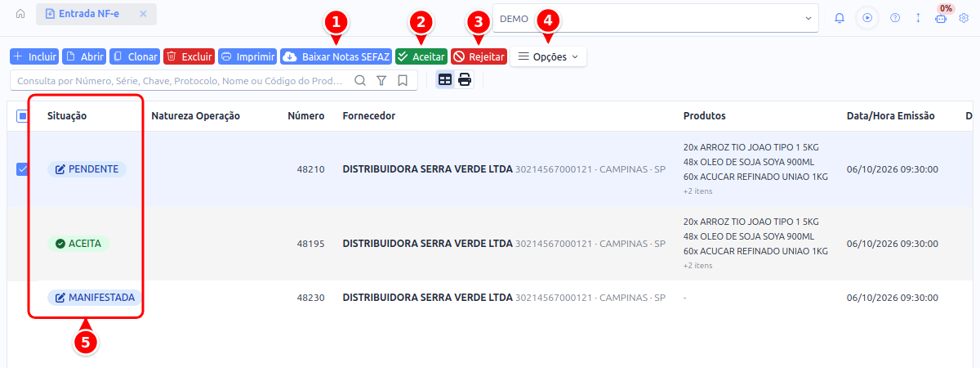Image resolution: width=980 pixels, height=368 pixels.
Task: Focus the search field for Número, Série, Chave
Action: pos(180,81)
